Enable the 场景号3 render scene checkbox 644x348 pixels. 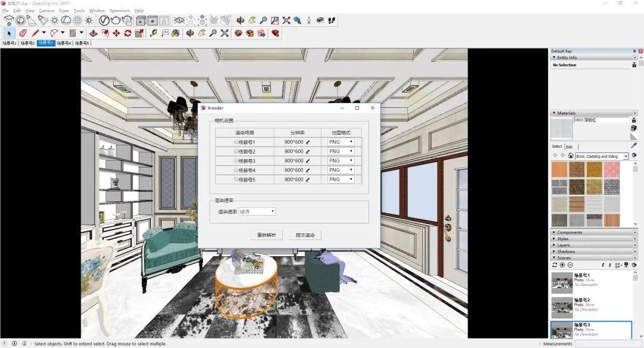tap(236, 161)
